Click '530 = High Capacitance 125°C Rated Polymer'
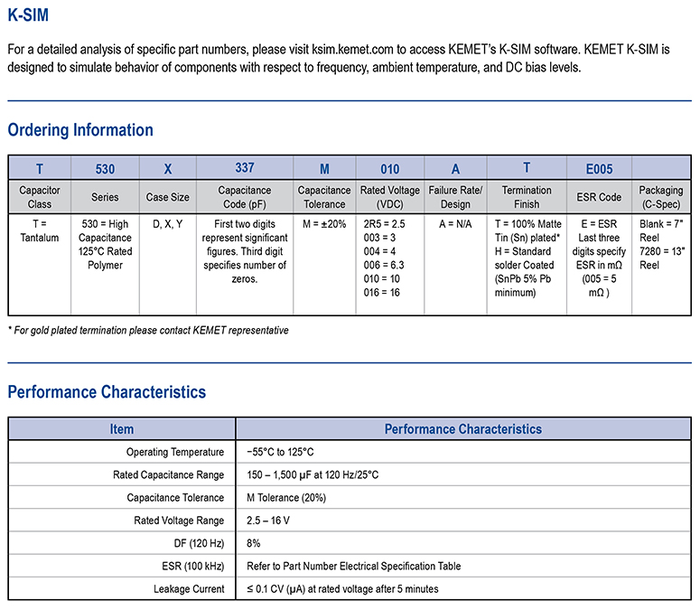The image size is (700, 610). pos(105,244)
